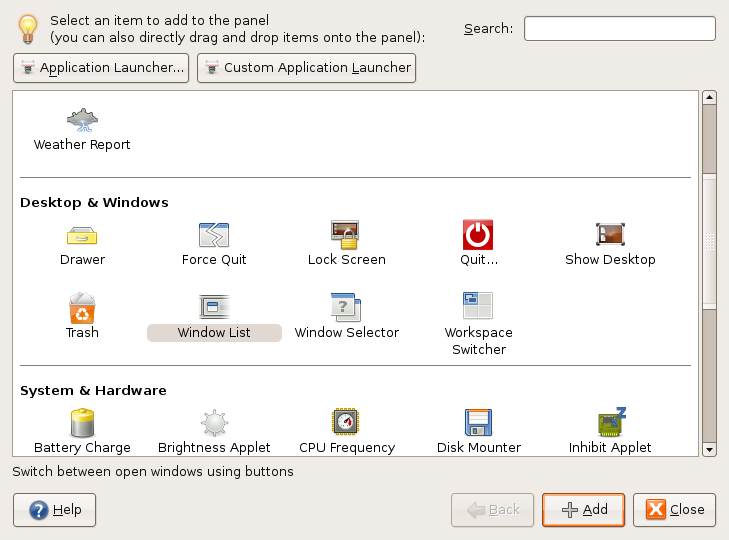Click the 'Force Quit' label

tap(214, 260)
